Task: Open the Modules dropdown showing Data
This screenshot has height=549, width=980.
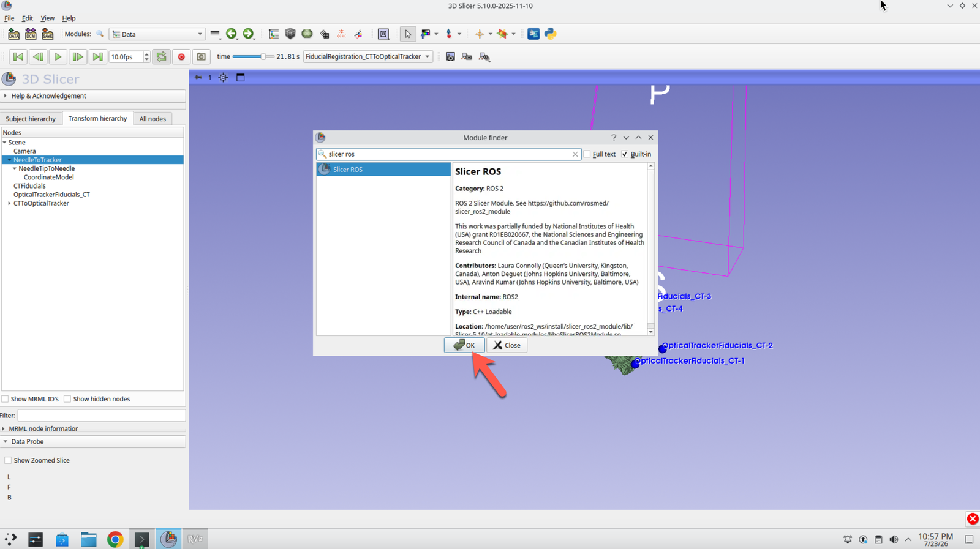Action: pos(157,34)
